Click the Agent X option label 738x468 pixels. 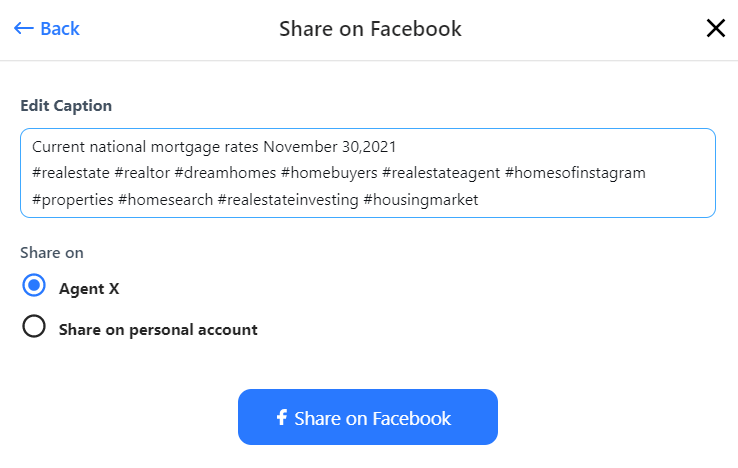pos(90,289)
